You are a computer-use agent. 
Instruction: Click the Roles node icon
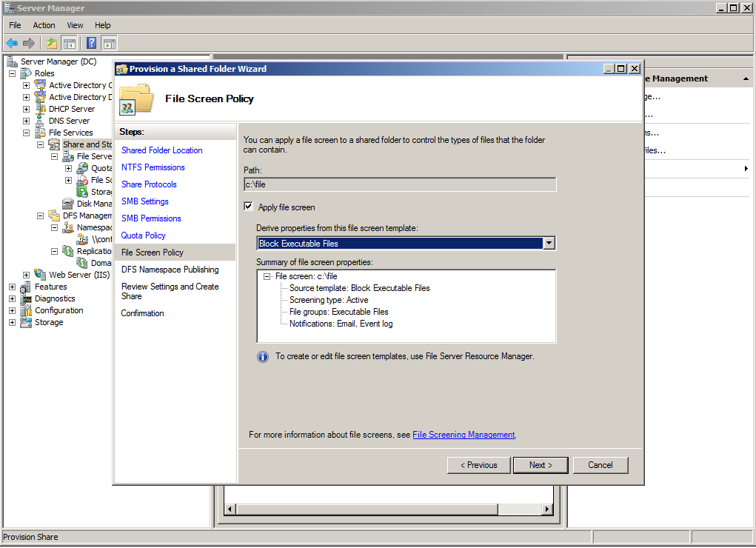(x=26, y=73)
